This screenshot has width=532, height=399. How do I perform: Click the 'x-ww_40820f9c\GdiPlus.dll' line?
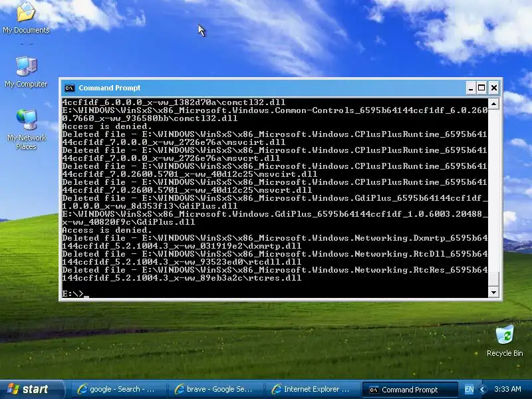coord(128,222)
